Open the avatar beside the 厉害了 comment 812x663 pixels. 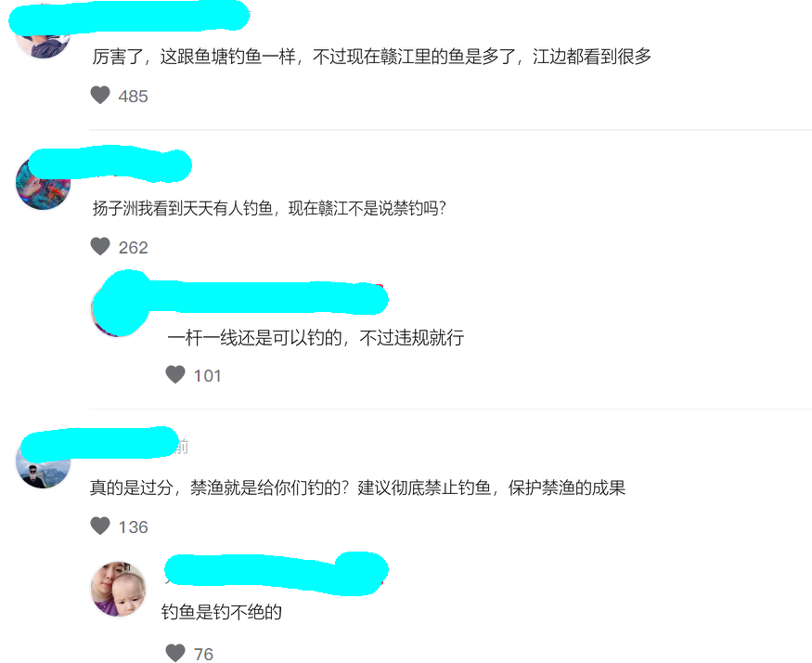click(x=43, y=42)
